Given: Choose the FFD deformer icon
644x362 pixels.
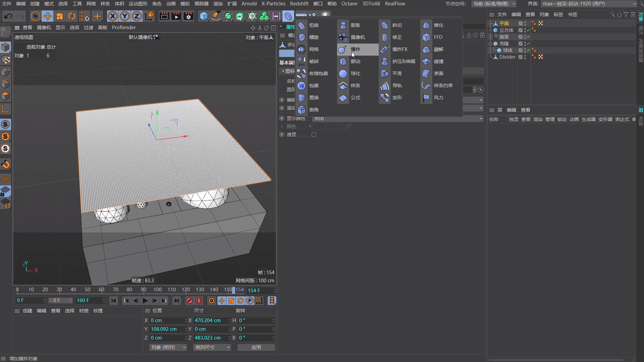Looking at the screenshot, I should (x=426, y=37).
